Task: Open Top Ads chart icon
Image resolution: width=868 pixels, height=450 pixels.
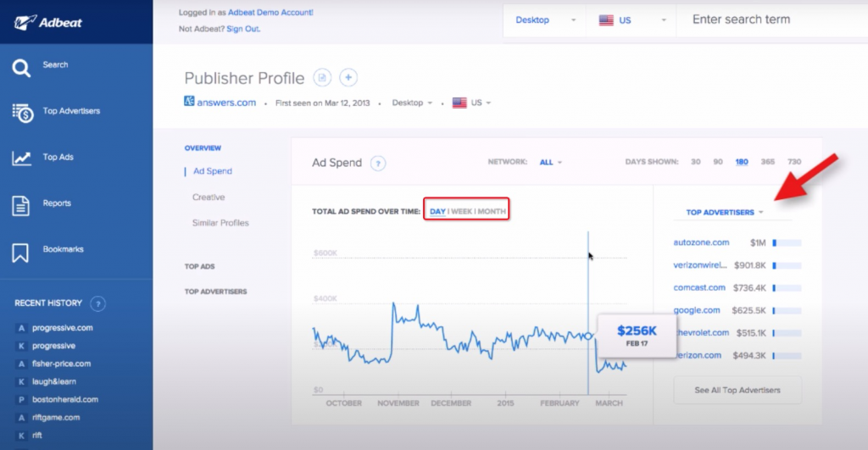Action: coord(21,158)
